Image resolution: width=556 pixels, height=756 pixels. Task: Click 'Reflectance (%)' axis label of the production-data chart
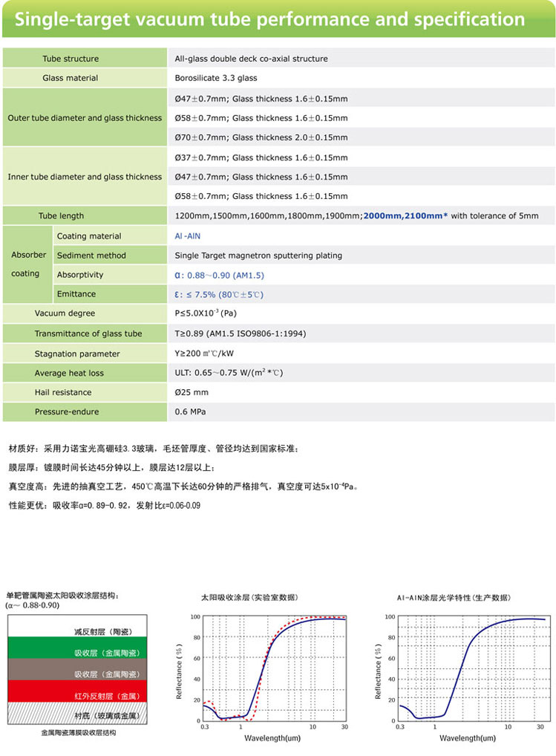(x=378, y=671)
